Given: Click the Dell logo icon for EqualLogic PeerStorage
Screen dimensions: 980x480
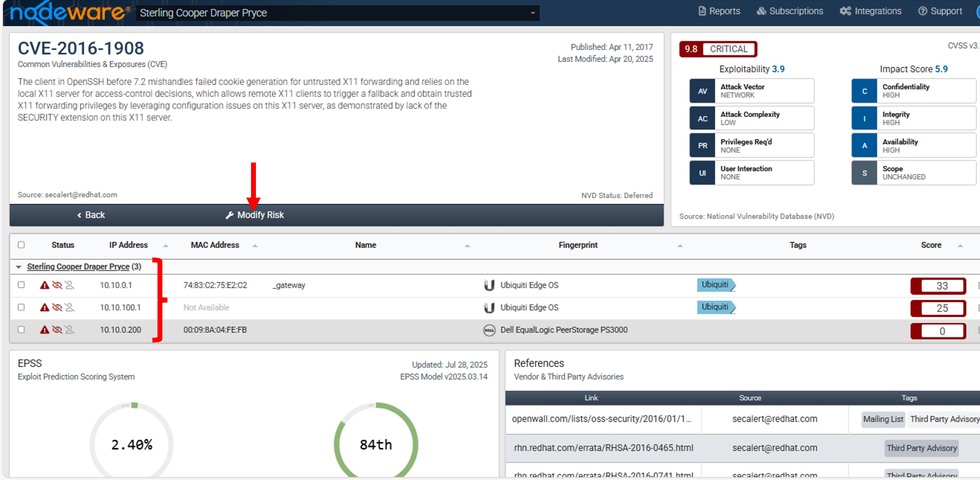Looking at the screenshot, I should (x=489, y=330).
